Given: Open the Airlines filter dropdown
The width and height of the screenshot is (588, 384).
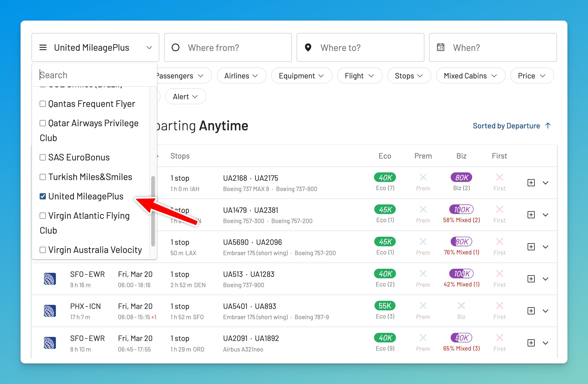Looking at the screenshot, I should pos(241,76).
